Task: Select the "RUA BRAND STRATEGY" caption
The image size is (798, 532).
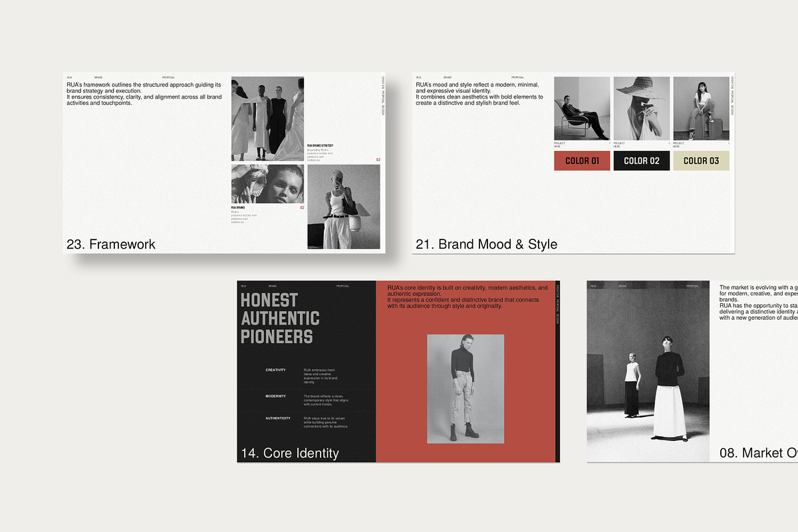Action: click(x=321, y=146)
